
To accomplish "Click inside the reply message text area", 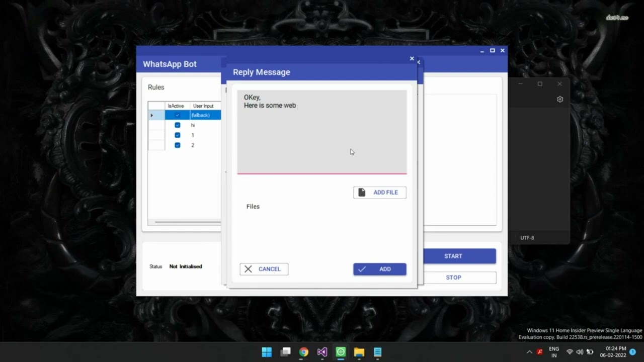I will [x=322, y=132].
